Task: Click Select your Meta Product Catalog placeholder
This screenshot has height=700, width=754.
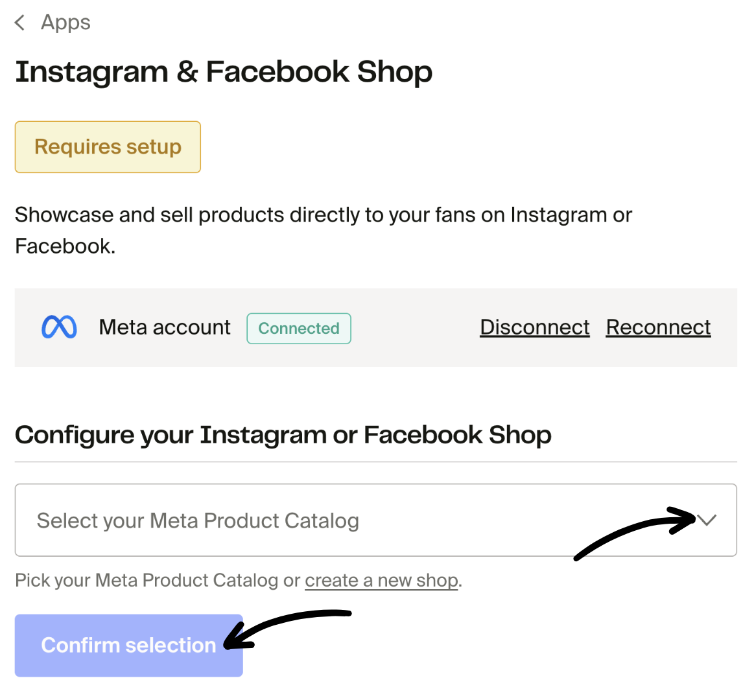Action: pyautogui.click(x=198, y=520)
